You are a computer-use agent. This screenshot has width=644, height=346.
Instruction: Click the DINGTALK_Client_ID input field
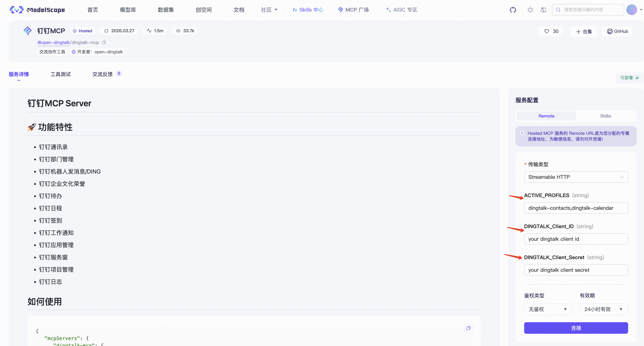(x=576, y=239)
